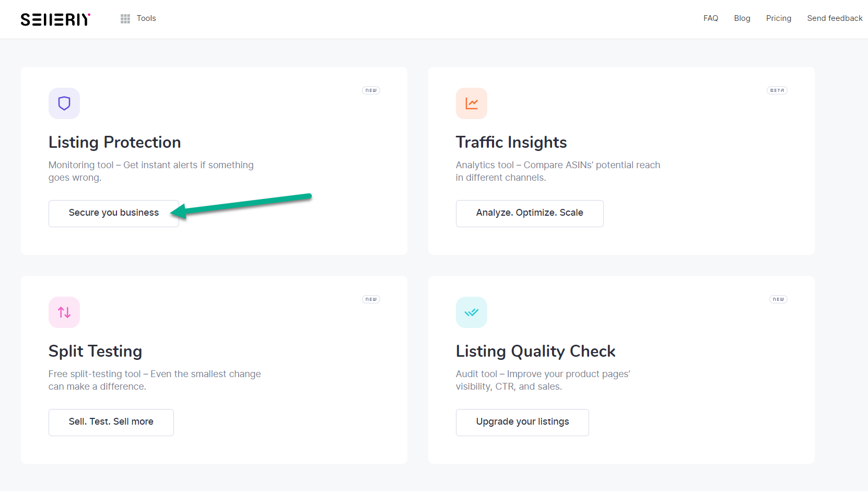This screenshot has height=491, width=868.
Task: Click the Sellerly logo
Action: [55, 19]
